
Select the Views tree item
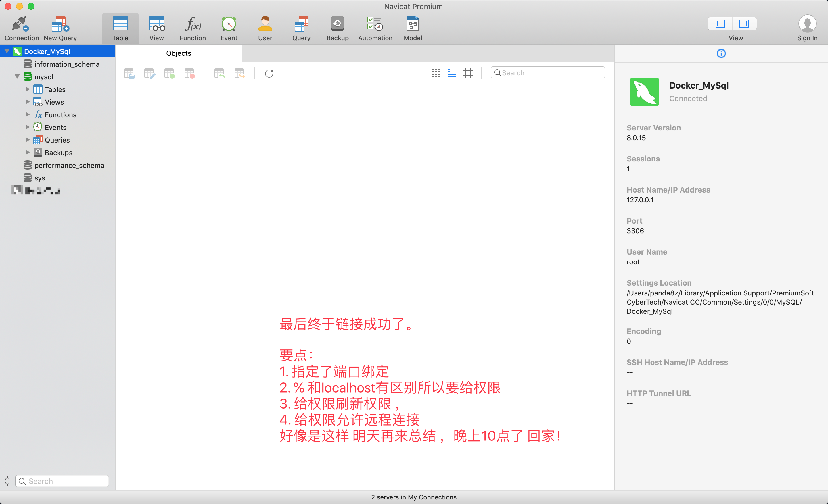click(57, 102)
